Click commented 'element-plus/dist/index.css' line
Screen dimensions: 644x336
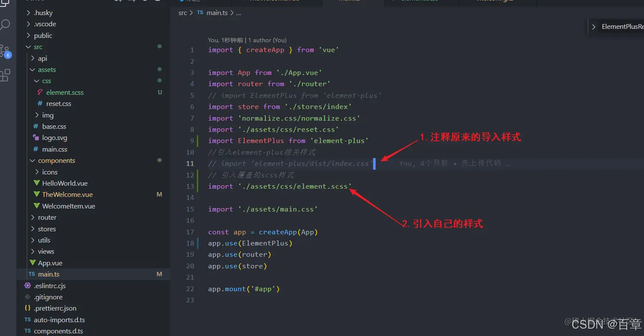pos(291,164)
